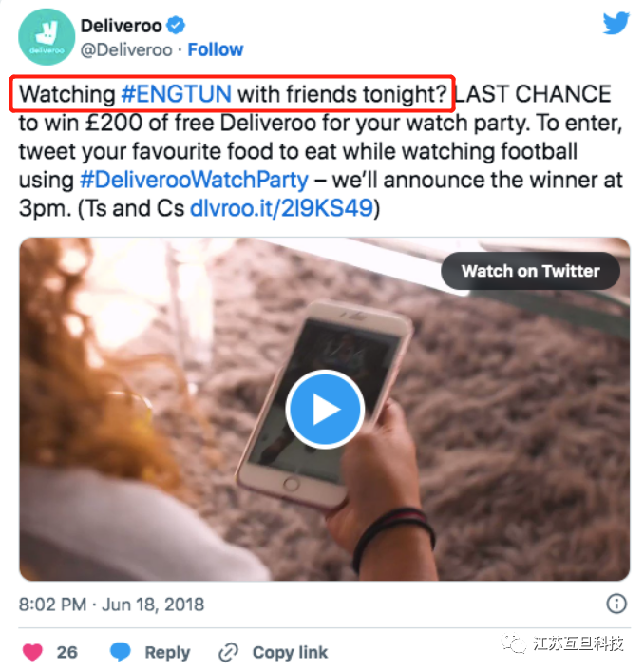Follow the Deliveroo account
The height and width of the screenshot is (672, 644).
coord(216,49)
